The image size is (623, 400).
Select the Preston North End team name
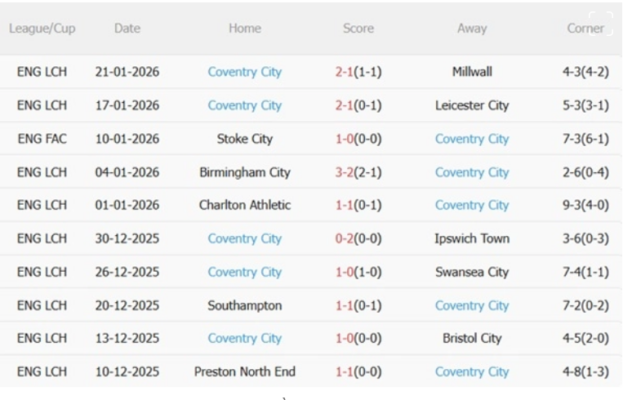[x=245, y=372]
